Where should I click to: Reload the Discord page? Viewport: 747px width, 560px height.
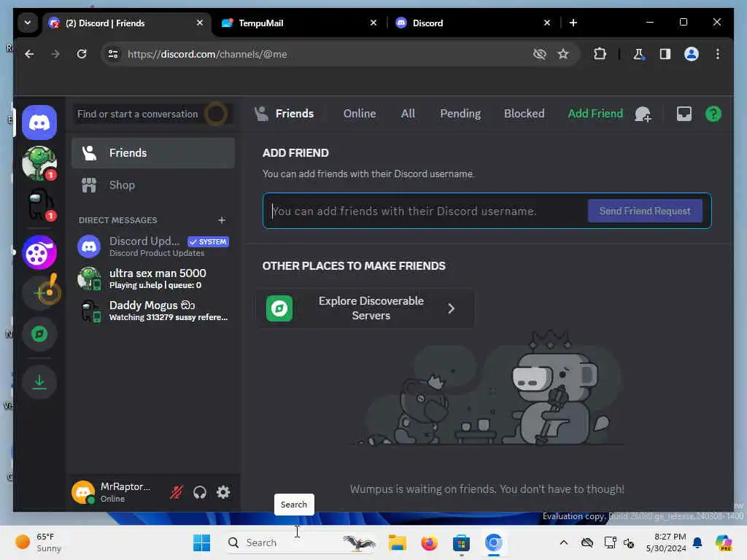82,54
